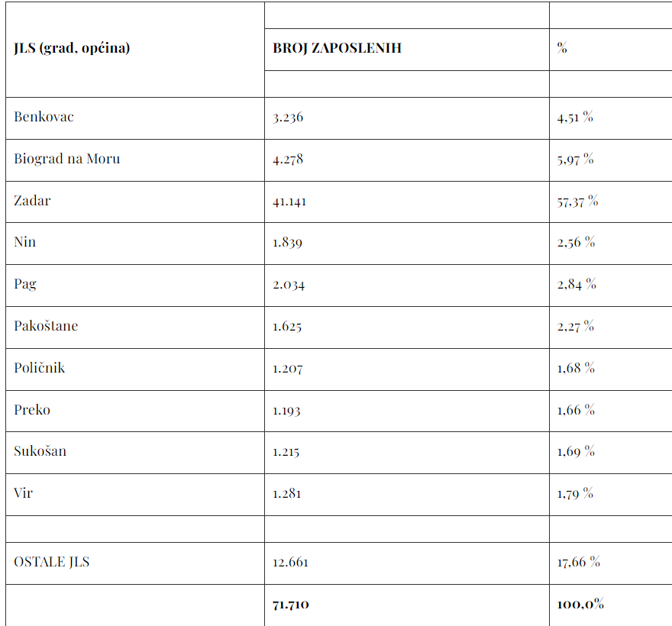
Task: Click the BROJ ZAPOSLENIH column header
Action: (337, 48)
